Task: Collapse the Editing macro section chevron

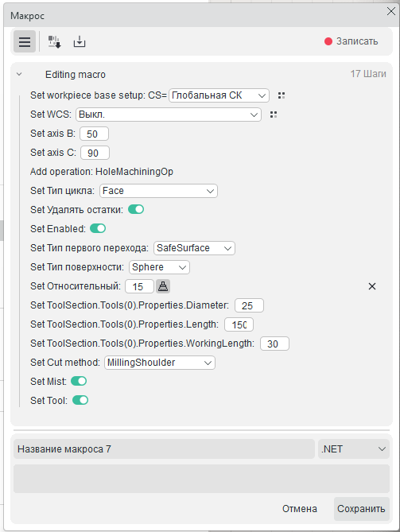Action: [19, 74]
